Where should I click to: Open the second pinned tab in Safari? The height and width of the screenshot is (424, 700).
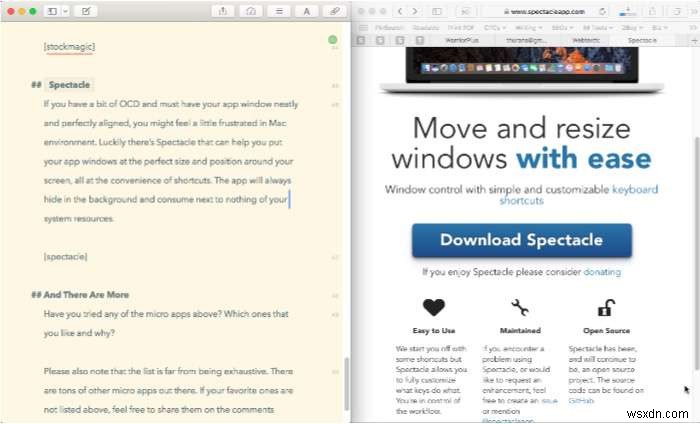[x=380, y=40]
